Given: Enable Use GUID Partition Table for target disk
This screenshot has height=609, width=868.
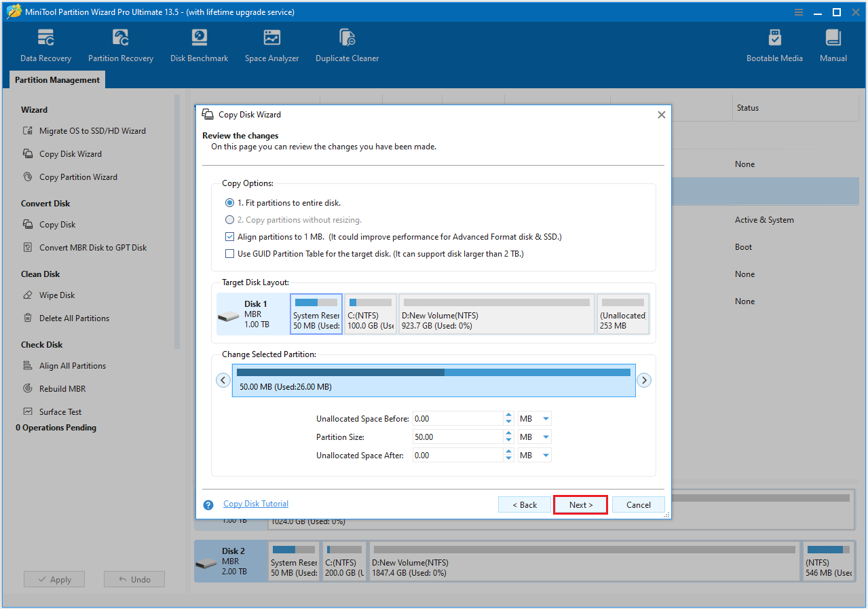Looking at the screenshot, I should pos(229,253).
